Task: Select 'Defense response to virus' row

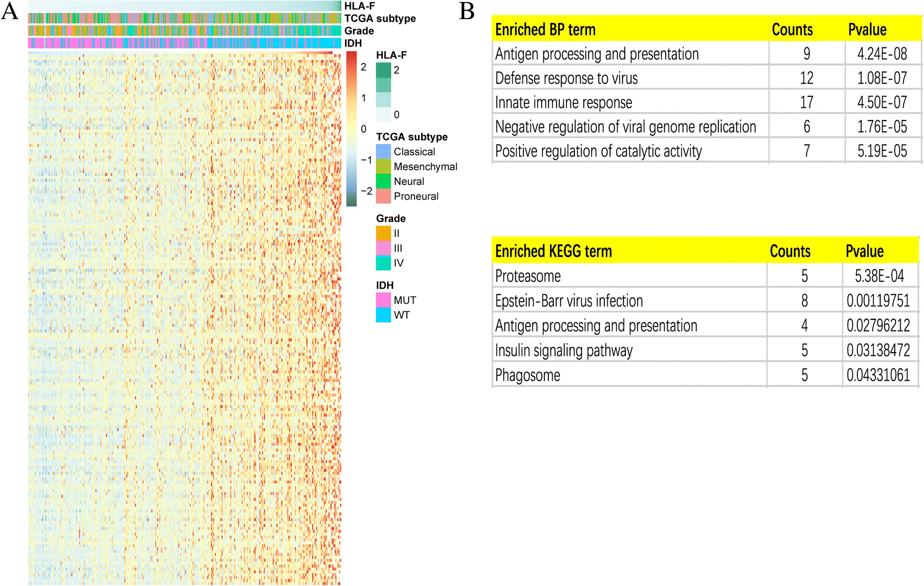Action: point(707,78)
